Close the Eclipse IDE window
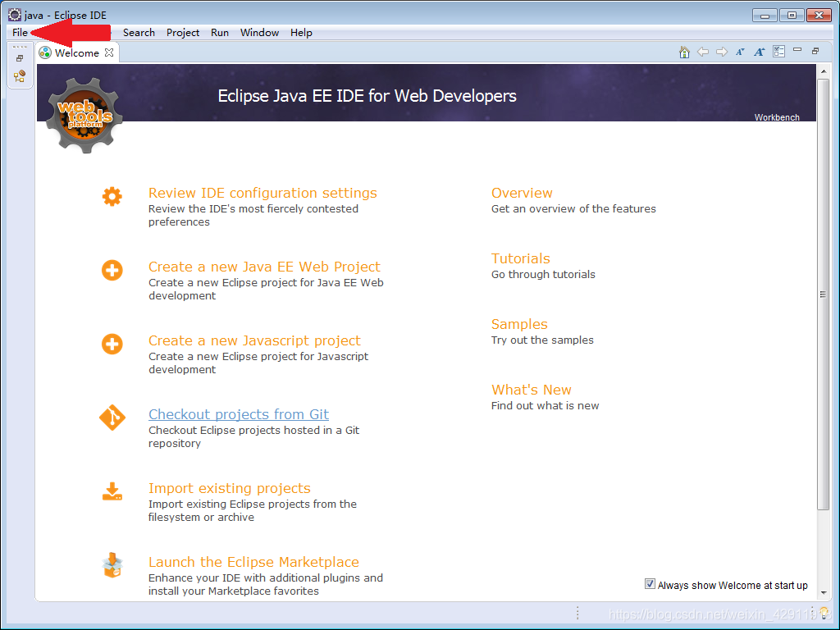The height and width of the screenshot is (630, 840). tap(819, 16)
